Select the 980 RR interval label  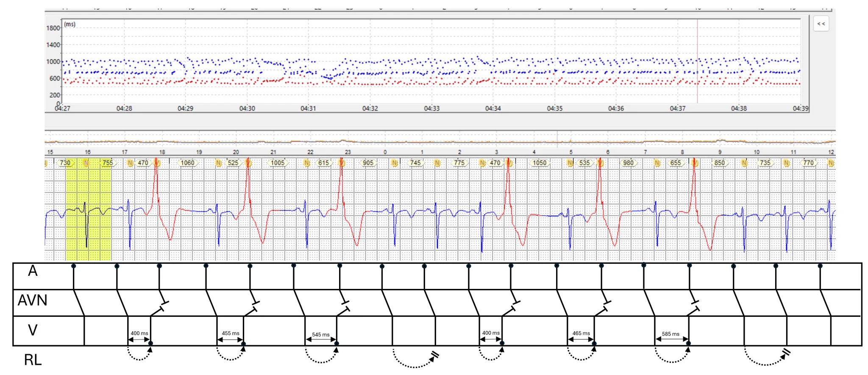pyautogui.click(x=629, y=163)
